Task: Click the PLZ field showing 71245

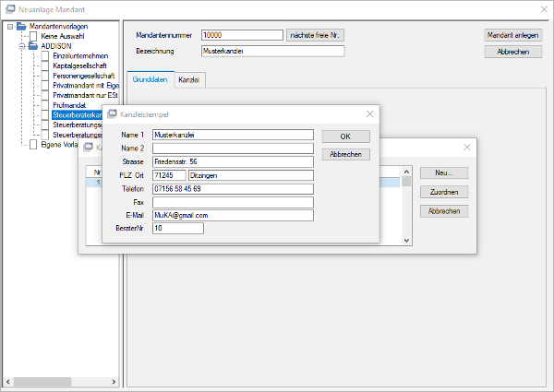Action: click(x=169, y=175)
